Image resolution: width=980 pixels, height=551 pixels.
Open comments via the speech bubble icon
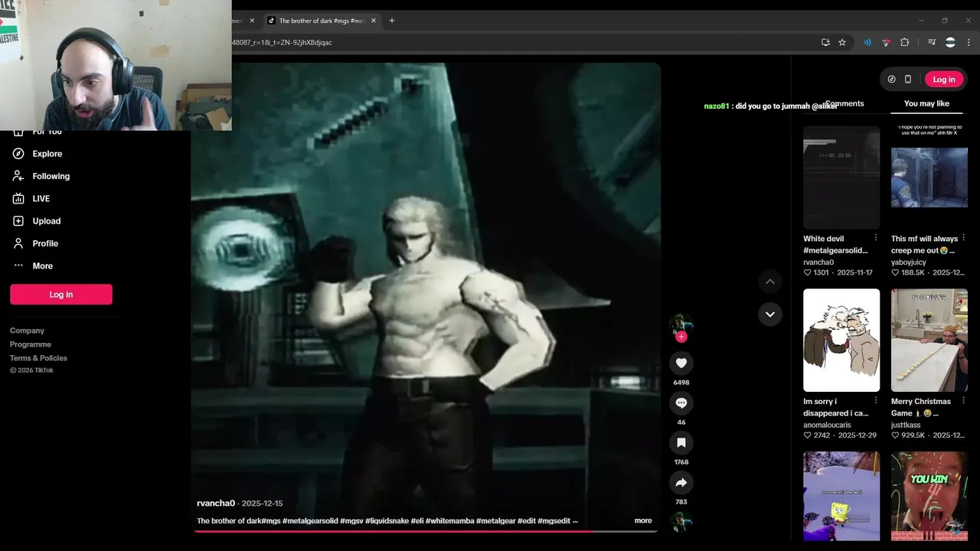pos(681,403)
